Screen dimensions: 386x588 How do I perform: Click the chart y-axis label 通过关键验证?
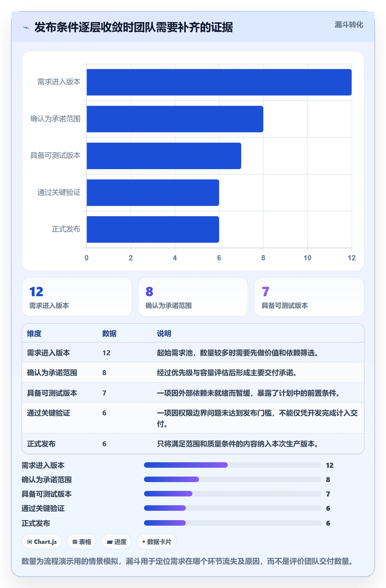tap(59, 192)
